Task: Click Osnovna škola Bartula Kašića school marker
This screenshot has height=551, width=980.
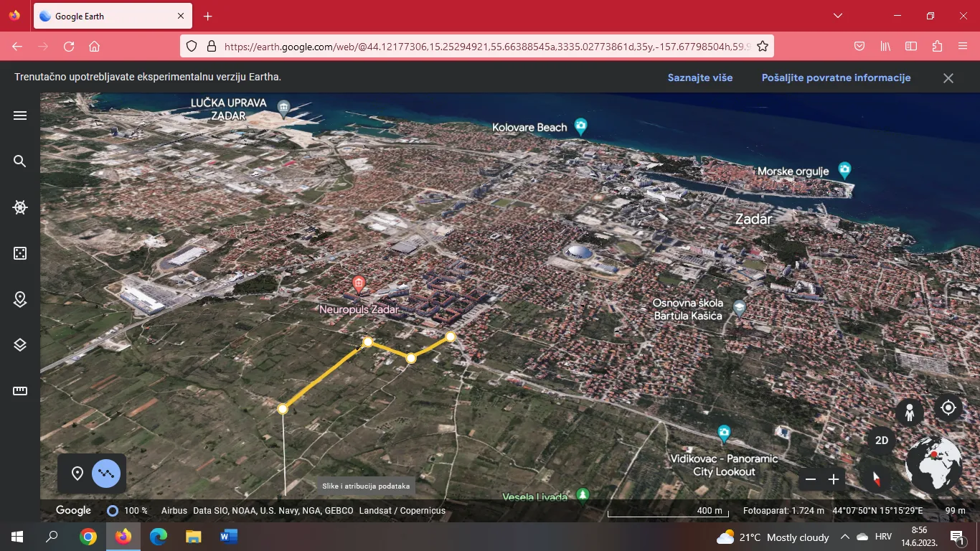Action: tap(739, 309)
